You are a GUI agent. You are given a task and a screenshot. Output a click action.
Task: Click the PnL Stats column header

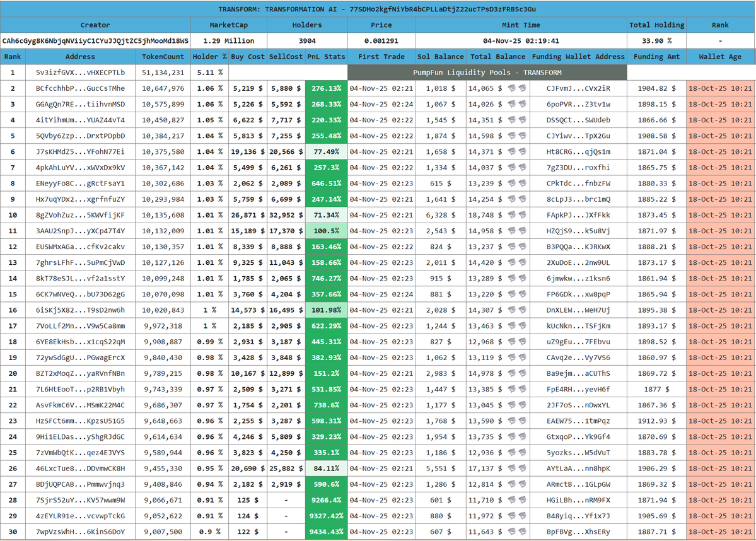[326, 57]
